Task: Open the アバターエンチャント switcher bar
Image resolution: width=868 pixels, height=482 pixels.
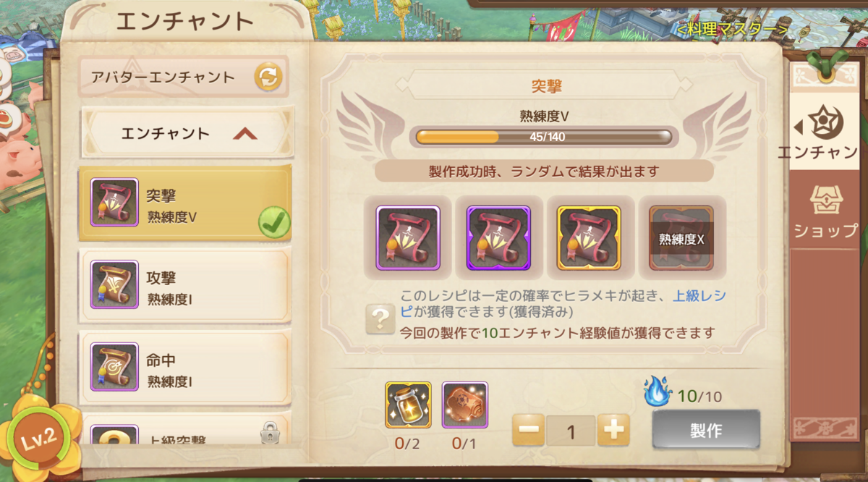Action: tap(184, 77)
